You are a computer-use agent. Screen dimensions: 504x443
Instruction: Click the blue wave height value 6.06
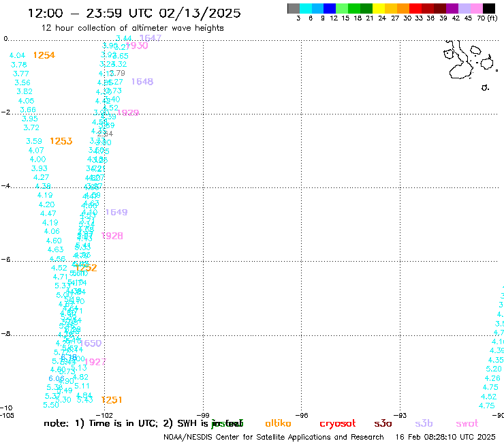point(55,379)
